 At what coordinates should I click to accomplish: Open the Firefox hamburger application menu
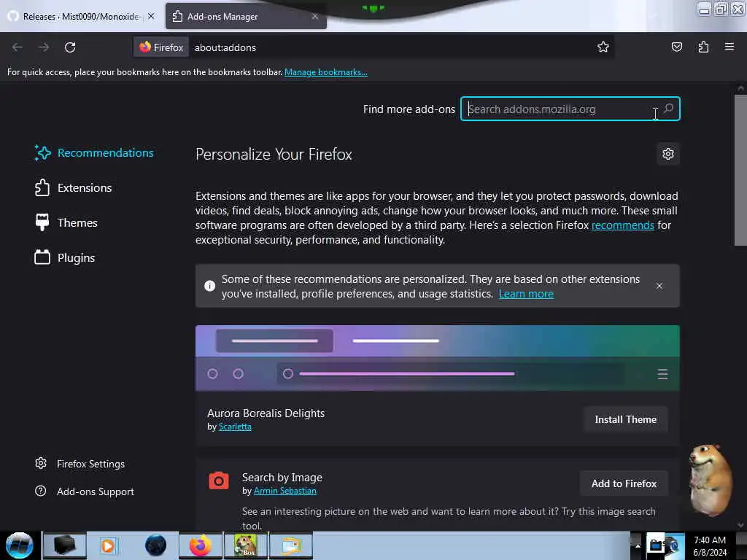(729, 47)
